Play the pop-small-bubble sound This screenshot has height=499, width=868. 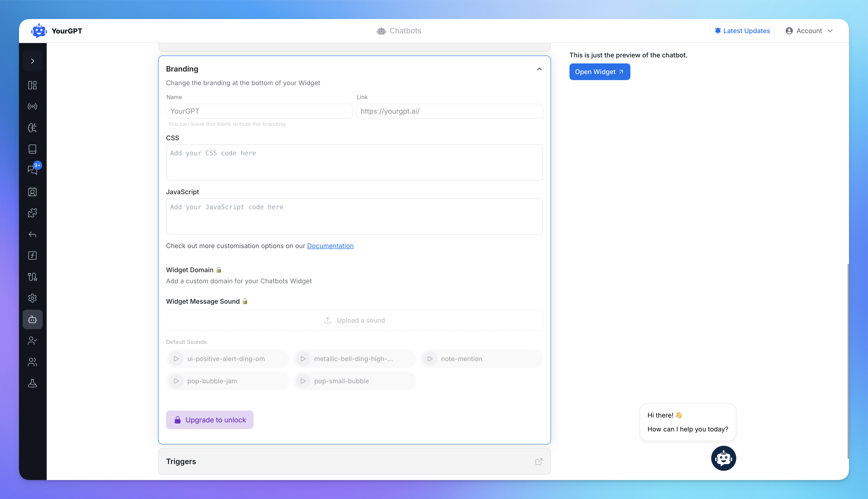pyautogui.click(x=303, y=381)
